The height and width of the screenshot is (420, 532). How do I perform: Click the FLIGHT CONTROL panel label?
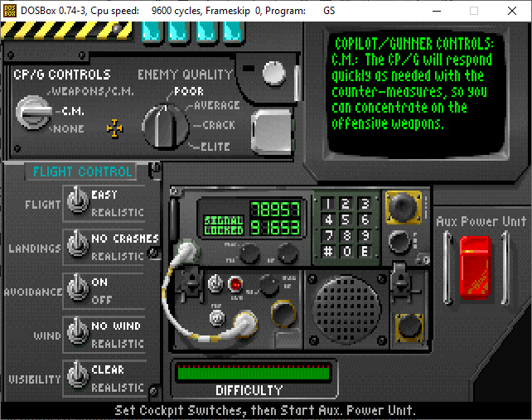point(82,171)
